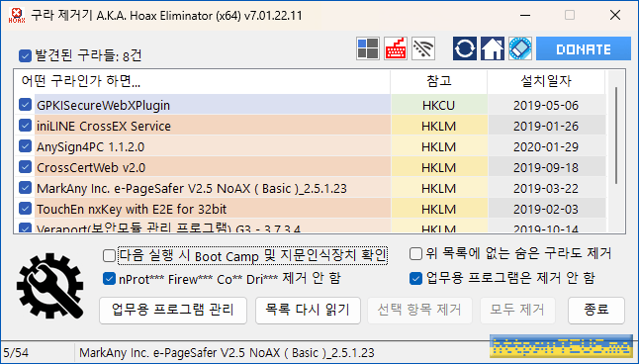The width and height of the screenshot is (639, 364).
Task: Click the 선택 항목 제거 button
Action: 419,311
